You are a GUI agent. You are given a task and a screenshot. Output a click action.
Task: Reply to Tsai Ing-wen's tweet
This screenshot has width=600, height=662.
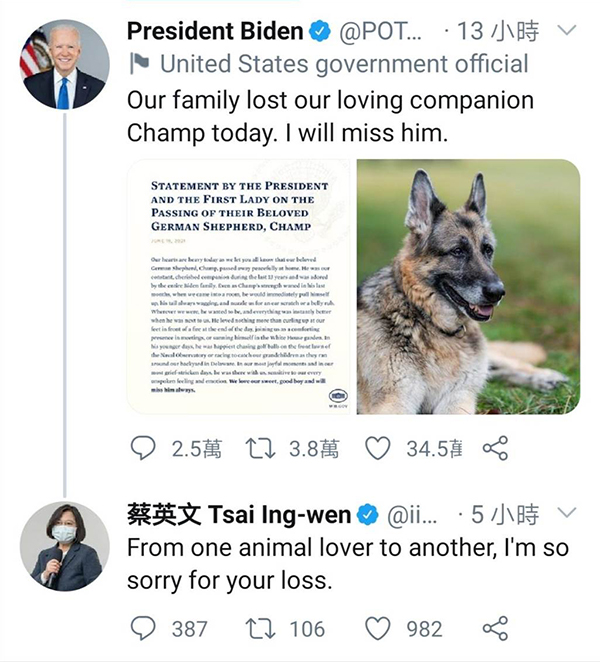(143, 628)
